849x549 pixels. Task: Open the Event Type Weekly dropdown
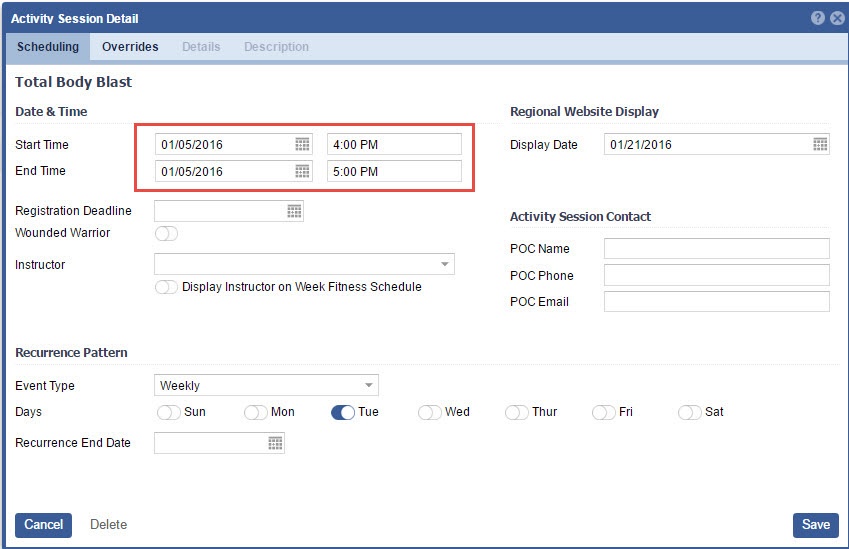coord(368,386)
